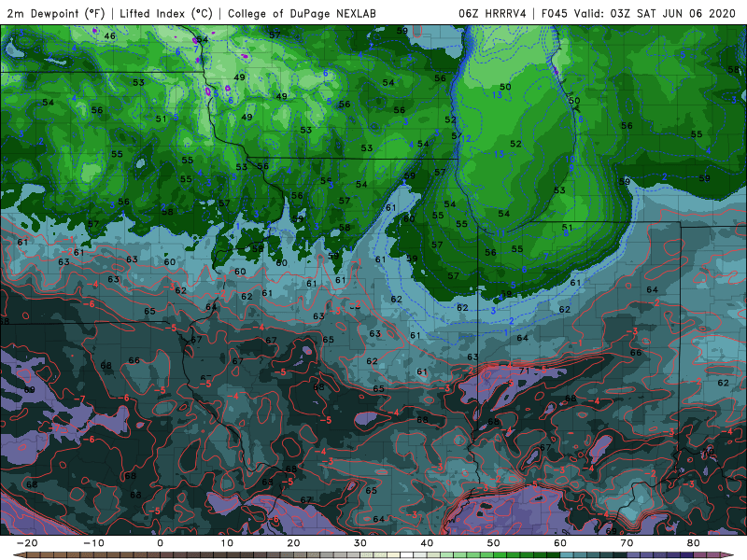Screen dimensions: 747x560
Task: Click the "2m Dewpoint (°F)" title text
Action: click(56, 13)
